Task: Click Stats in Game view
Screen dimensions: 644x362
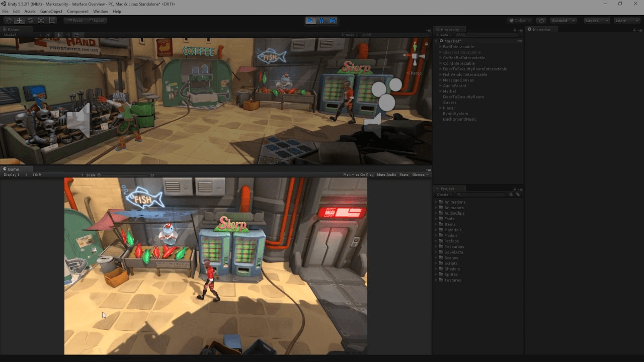Action: 404,175
